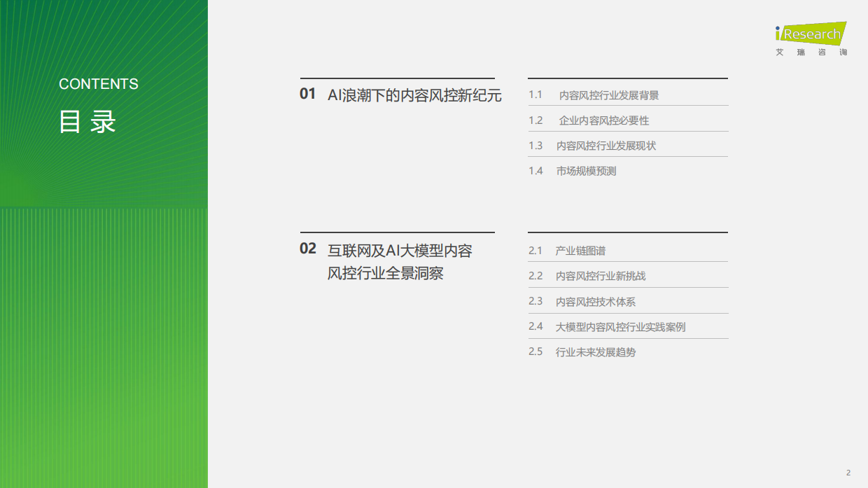Go to 内容风控行业发展背景 entry
This screenshot has height=488, width=868.
click(609, 95)
